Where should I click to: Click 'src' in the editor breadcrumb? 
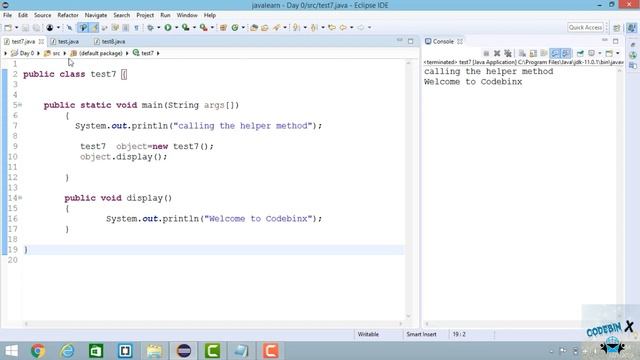point(56,53)
